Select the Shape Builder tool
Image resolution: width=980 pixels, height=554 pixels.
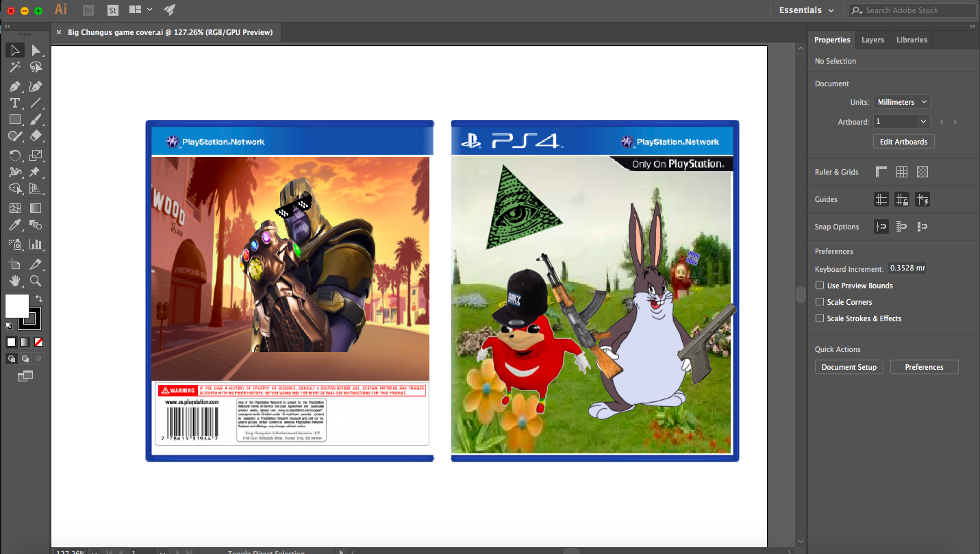(14, 188)
